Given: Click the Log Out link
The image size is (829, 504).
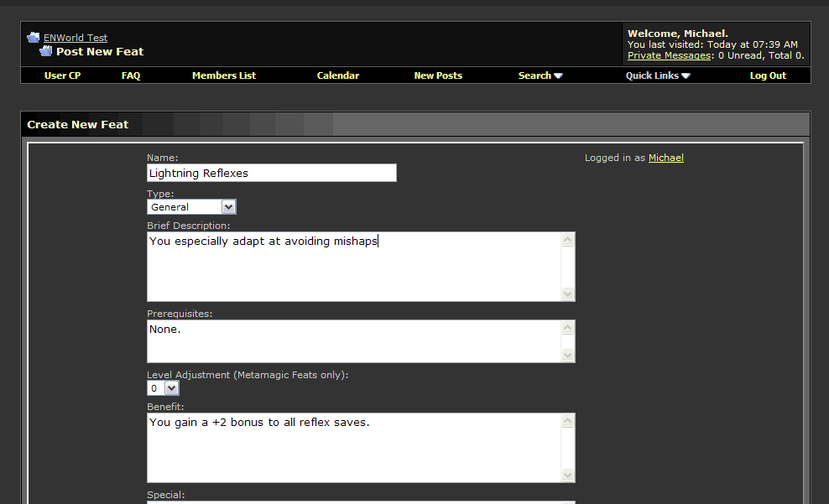Looking at the screenshot, I should [x=768, y=75].
